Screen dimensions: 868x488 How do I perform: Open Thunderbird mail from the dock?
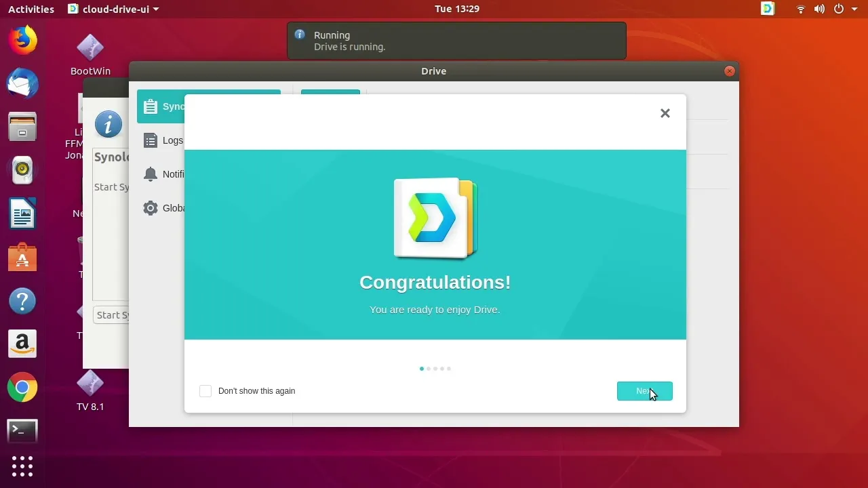22,83
